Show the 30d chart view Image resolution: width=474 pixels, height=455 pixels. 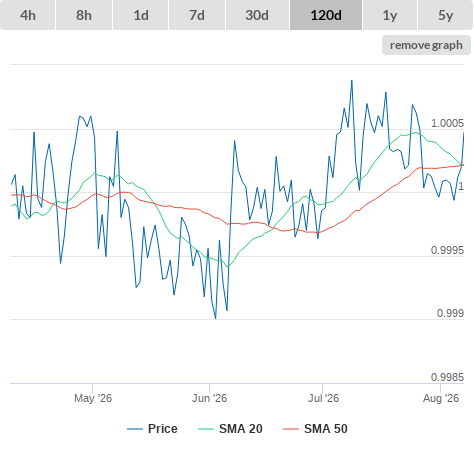point(257,15)
